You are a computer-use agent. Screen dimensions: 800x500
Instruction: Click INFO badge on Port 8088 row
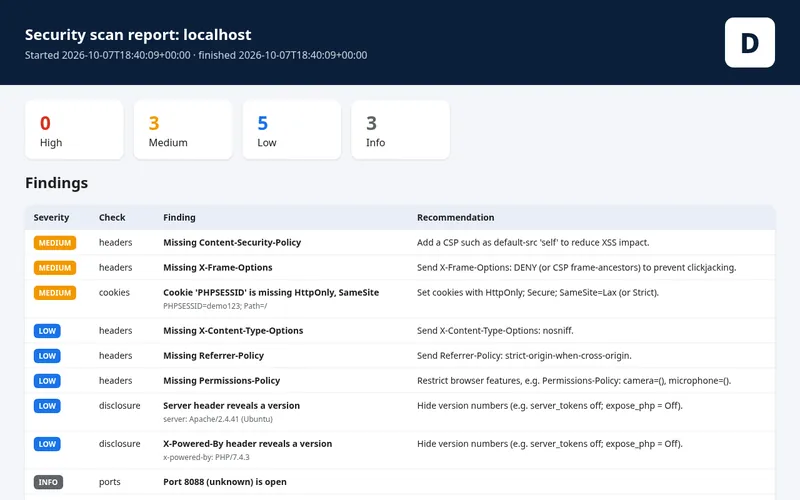coord(48,482)
